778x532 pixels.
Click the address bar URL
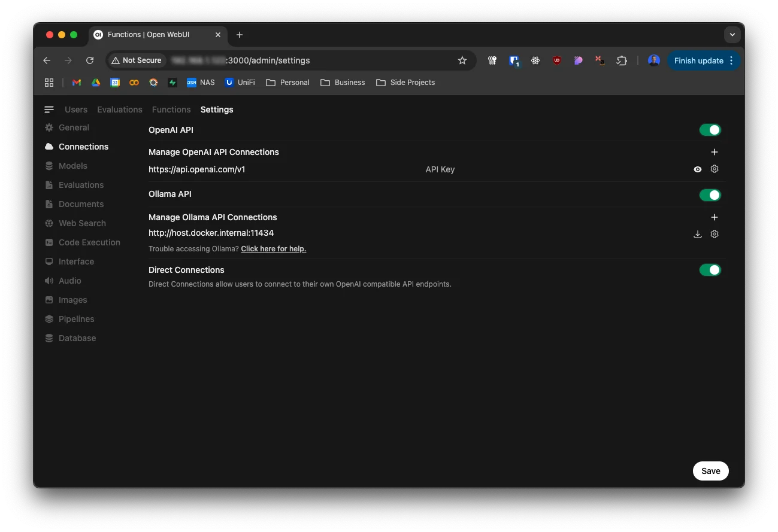241,60
